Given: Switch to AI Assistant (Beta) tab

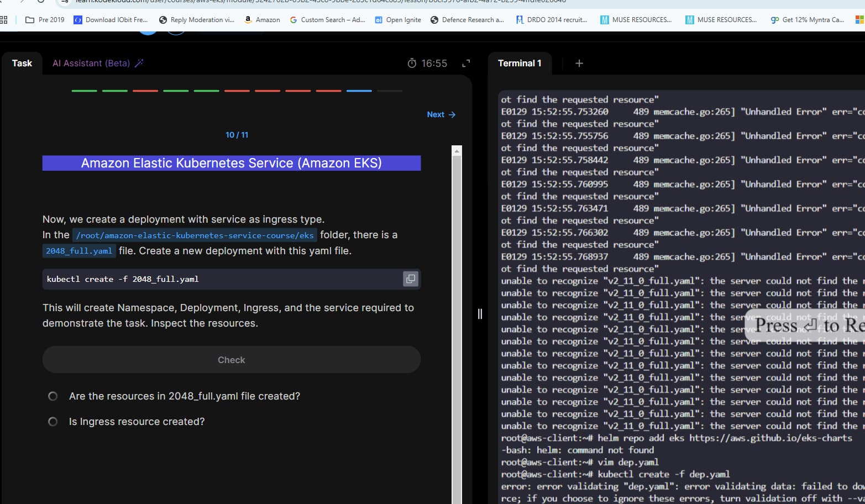Looking at the screenshot, I should click(91, 63).
